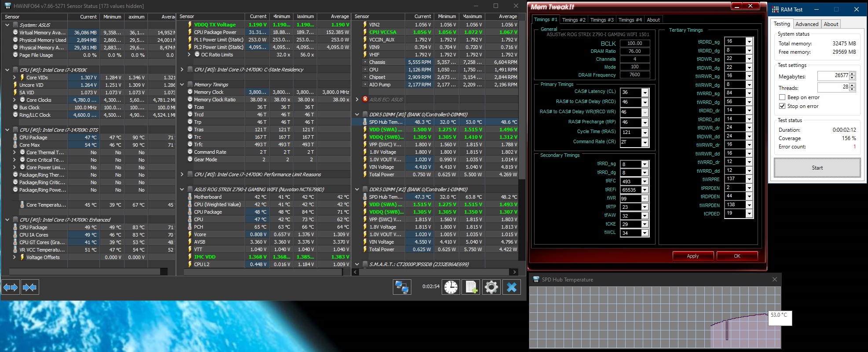
Task: Click the lightning icon beside Vcore
Action: tap(190, 234)
